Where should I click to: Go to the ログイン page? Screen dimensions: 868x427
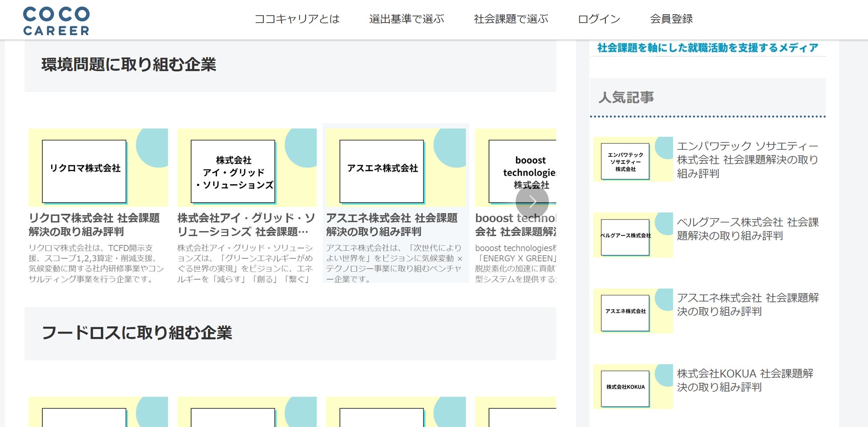click(599, 19)
